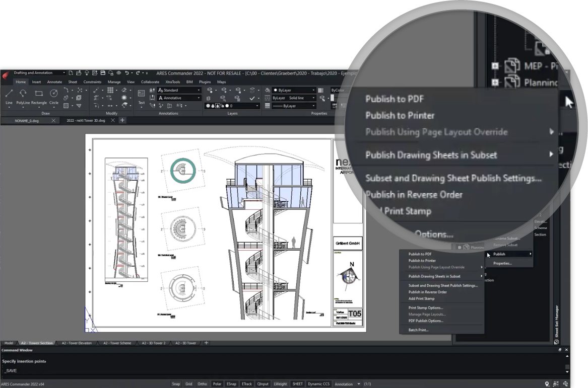
Task: Click Subset and Drawing Sheet Publish Settings
Action: (x=442, y=285)
